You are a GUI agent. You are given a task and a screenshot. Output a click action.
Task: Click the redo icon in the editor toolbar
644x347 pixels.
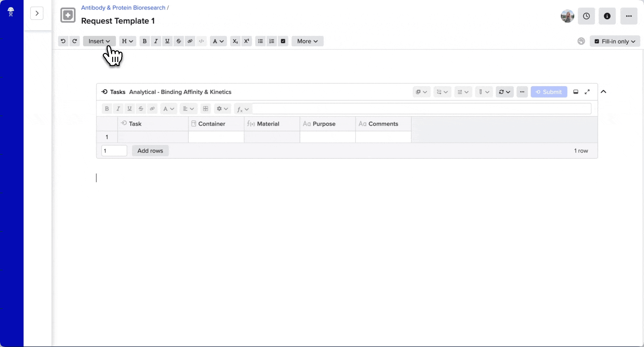(x=75, y=41)
